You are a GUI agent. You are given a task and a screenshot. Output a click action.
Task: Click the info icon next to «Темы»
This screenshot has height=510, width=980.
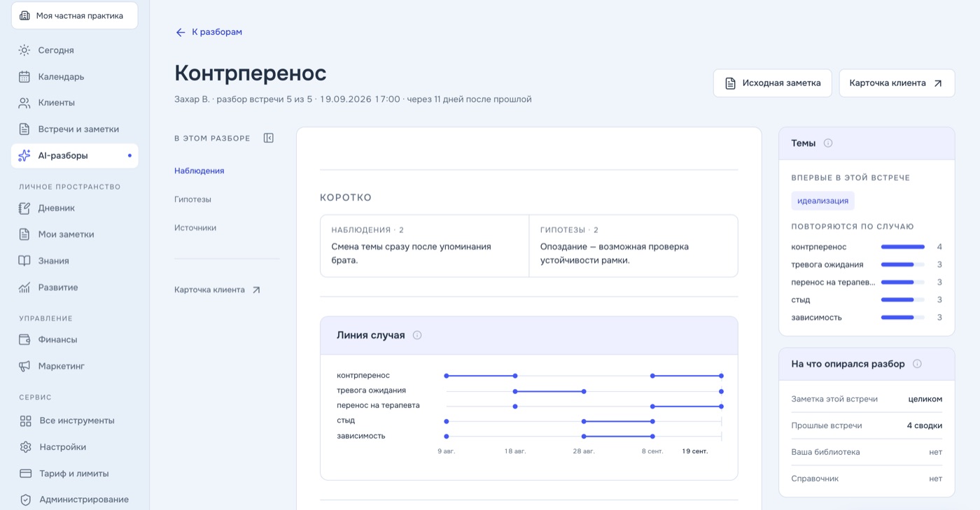click(x=828, y=143)
